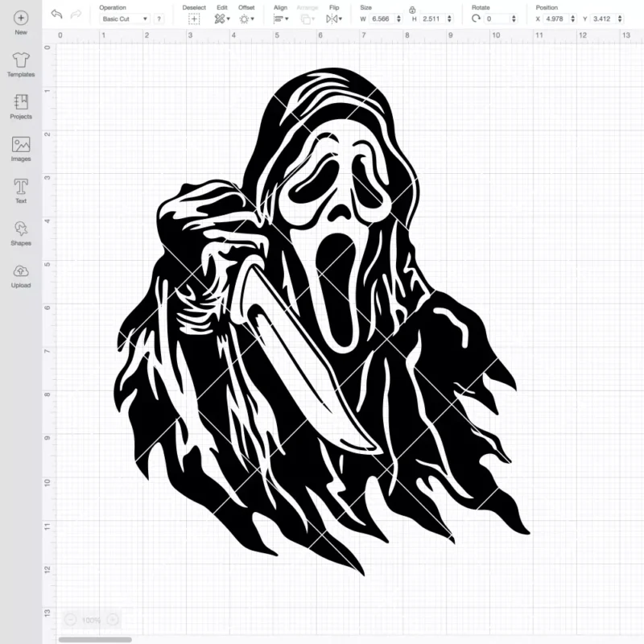Expand the Edit dropdown arrow
Screen dimensions: 644x644
pos(229,19)
